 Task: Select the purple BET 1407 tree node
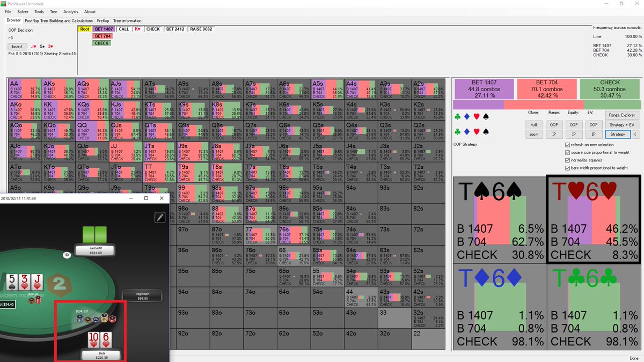click(104, 29)
